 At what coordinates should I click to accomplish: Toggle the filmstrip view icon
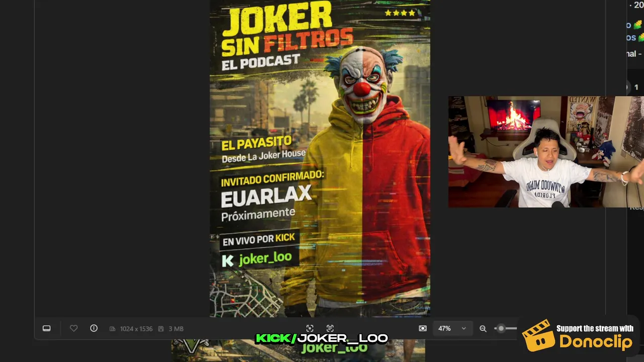coord(46,328)
